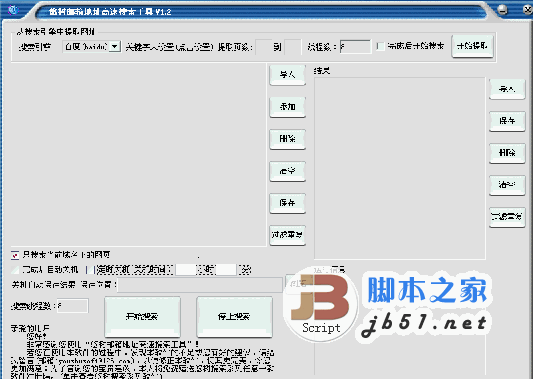The image size is (533, 379).
Task: Click the extraction thread count field
Action: click(355, 47)
